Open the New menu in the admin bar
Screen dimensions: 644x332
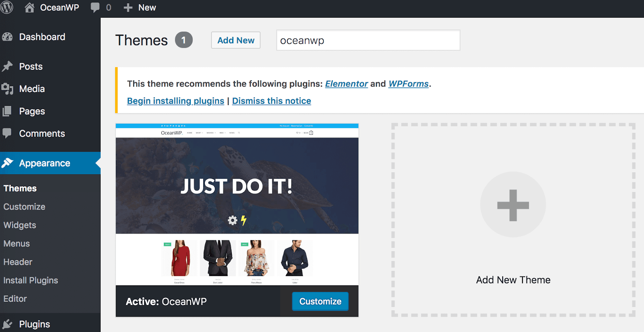click(147, 8)
